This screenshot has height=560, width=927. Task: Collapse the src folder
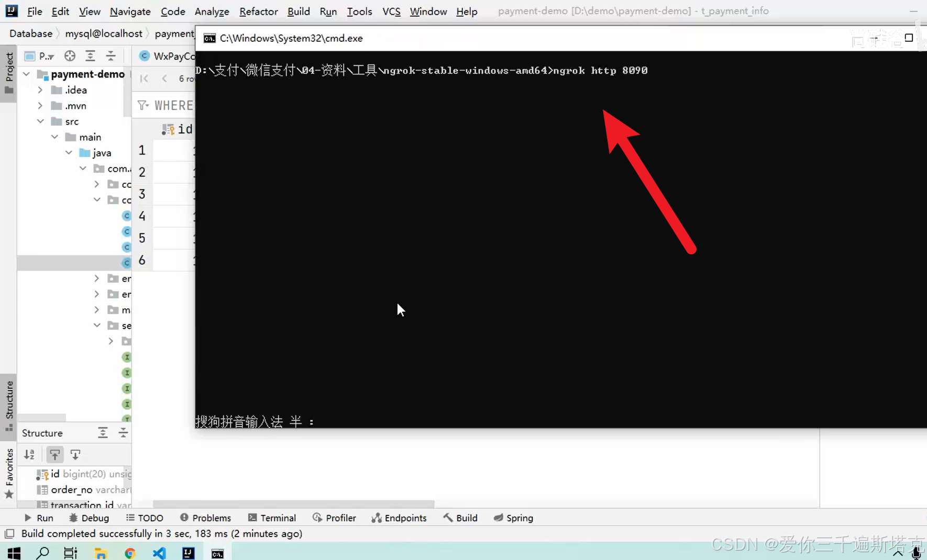pos(40,121)
